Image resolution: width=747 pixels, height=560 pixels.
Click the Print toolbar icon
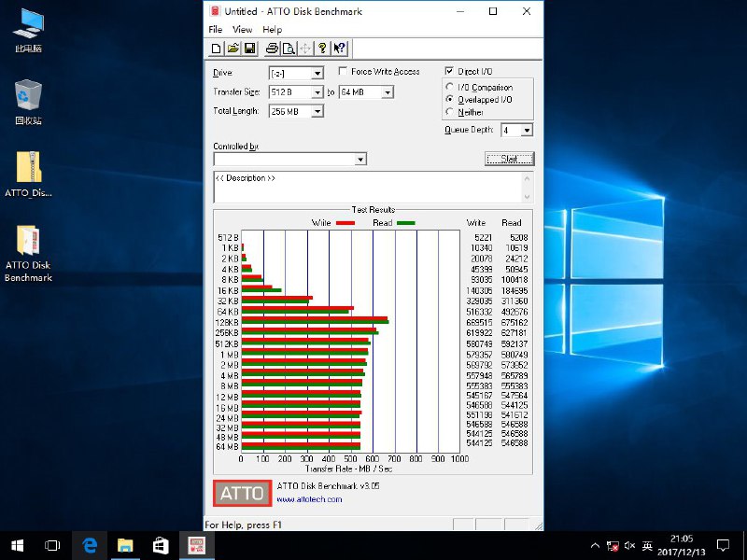click(x=272, y=49)
